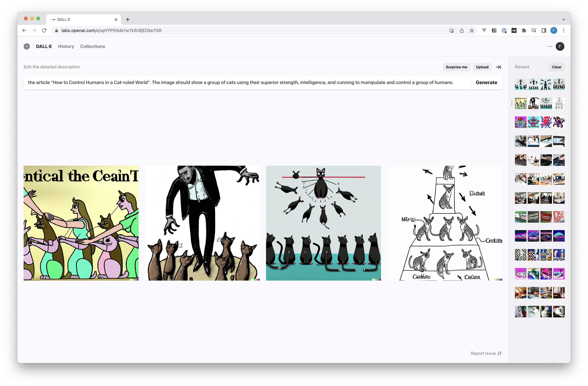Click the share page icon
588x386 pixels.
pos(462,30)
